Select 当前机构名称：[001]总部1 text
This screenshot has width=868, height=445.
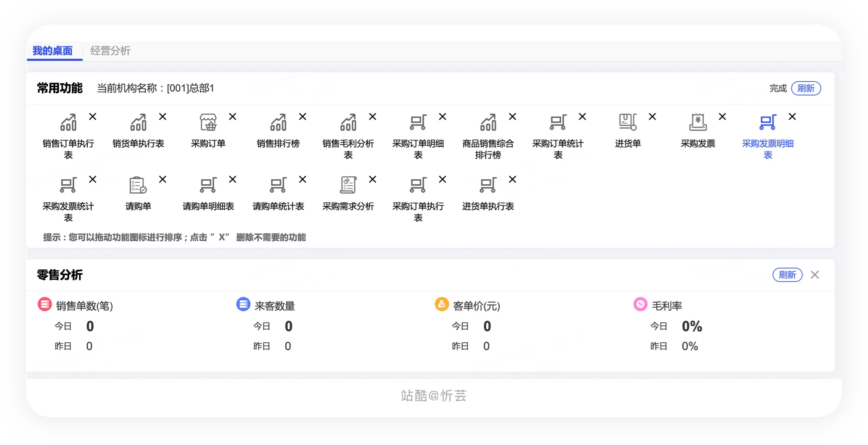(x=155, y=88)
